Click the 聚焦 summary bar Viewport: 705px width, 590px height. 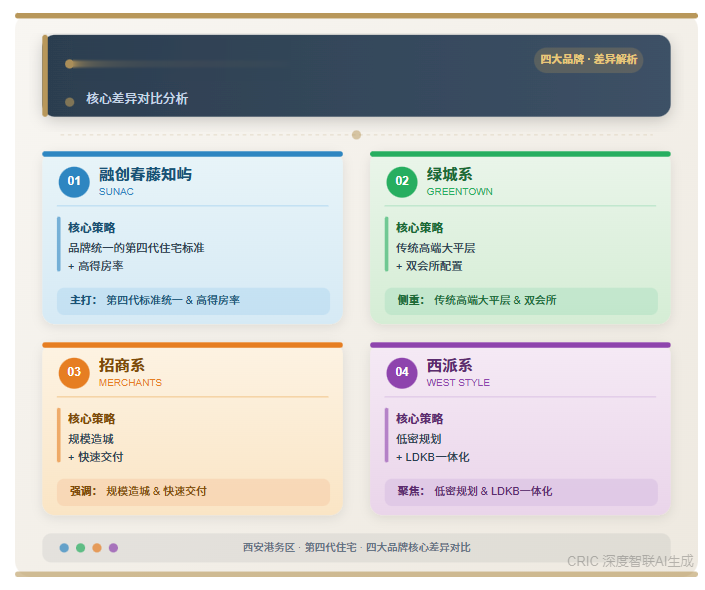click(x=521, y=492)
